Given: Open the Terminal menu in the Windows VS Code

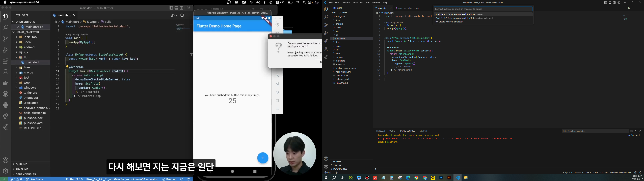Looking at the screenshot, I should pyautogui.click(x=376, y=3).
